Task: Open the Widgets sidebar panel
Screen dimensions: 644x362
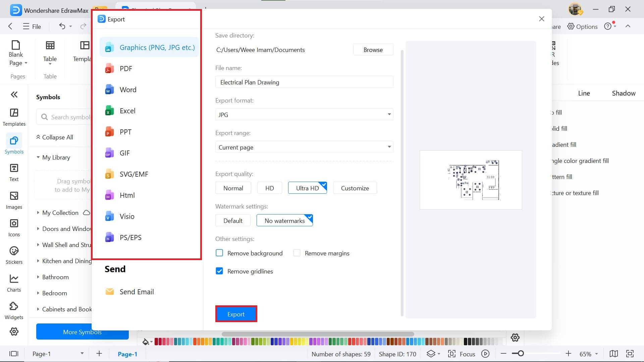Action: click(14, 310)
